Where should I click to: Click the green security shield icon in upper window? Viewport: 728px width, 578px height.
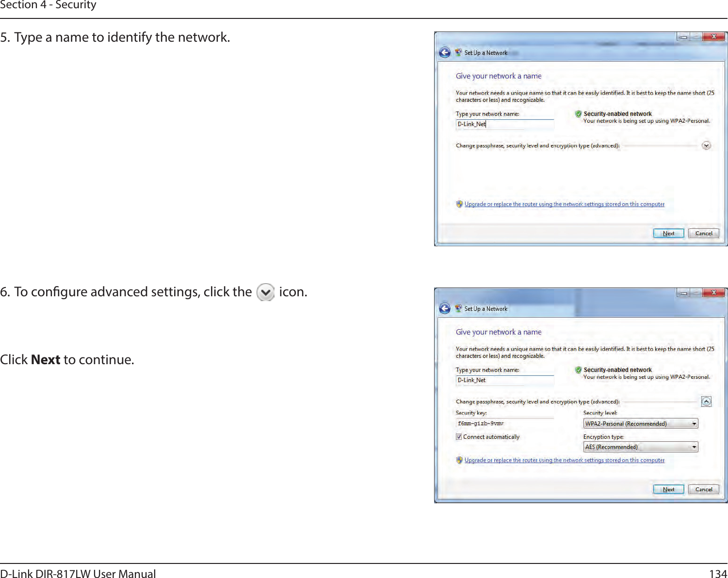[x=578, y=114]
